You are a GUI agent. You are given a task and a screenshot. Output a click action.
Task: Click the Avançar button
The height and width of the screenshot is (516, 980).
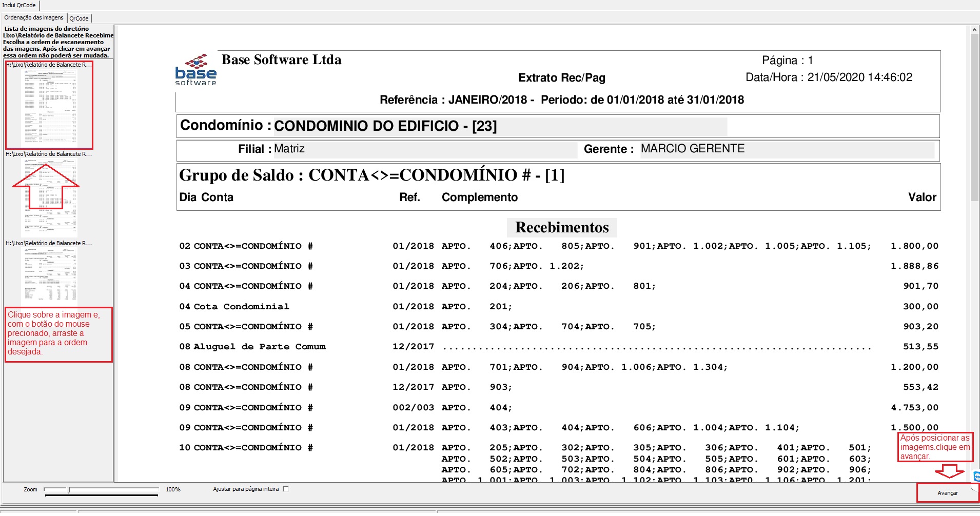[x=947, y=493]
